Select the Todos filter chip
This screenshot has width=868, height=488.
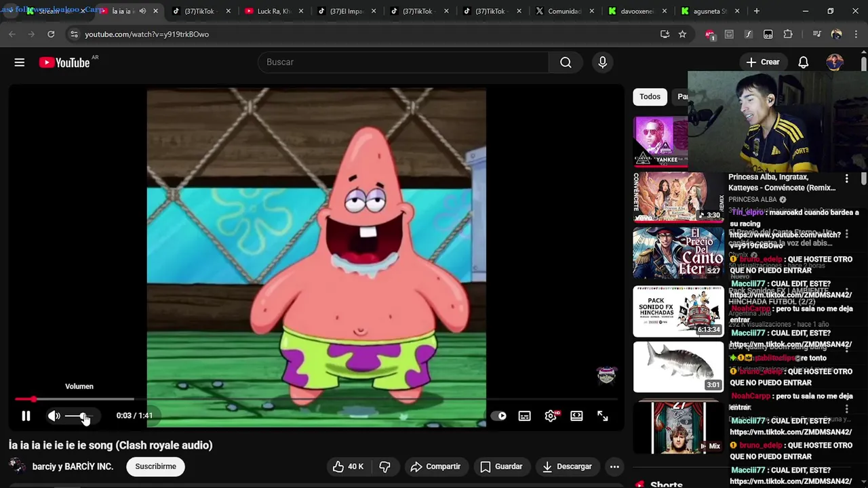[650, 96]
